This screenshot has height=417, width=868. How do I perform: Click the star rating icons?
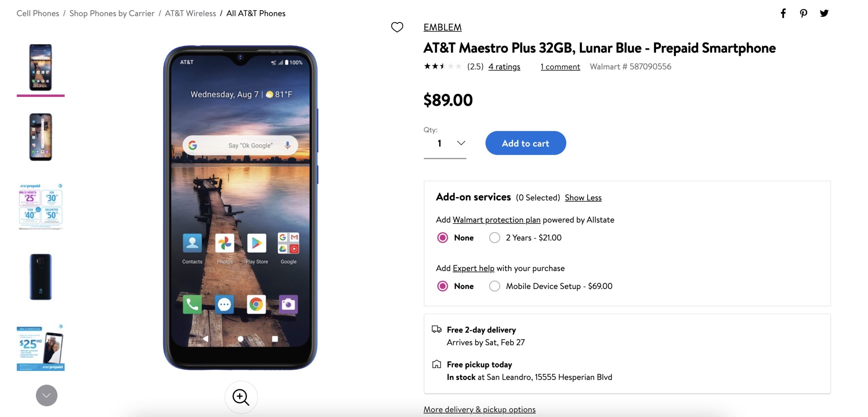coord(442,66)
